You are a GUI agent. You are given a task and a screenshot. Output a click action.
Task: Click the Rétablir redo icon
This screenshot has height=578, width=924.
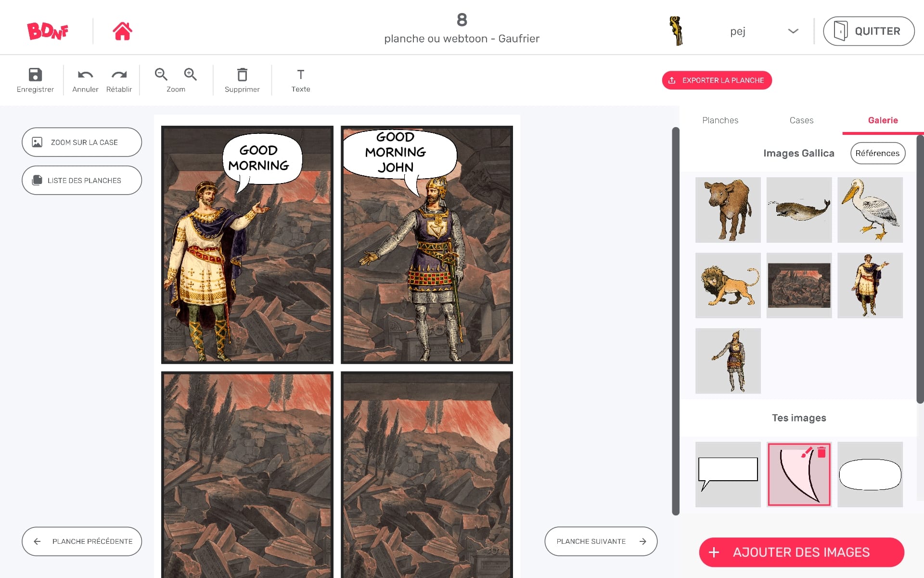click(119, 75)
